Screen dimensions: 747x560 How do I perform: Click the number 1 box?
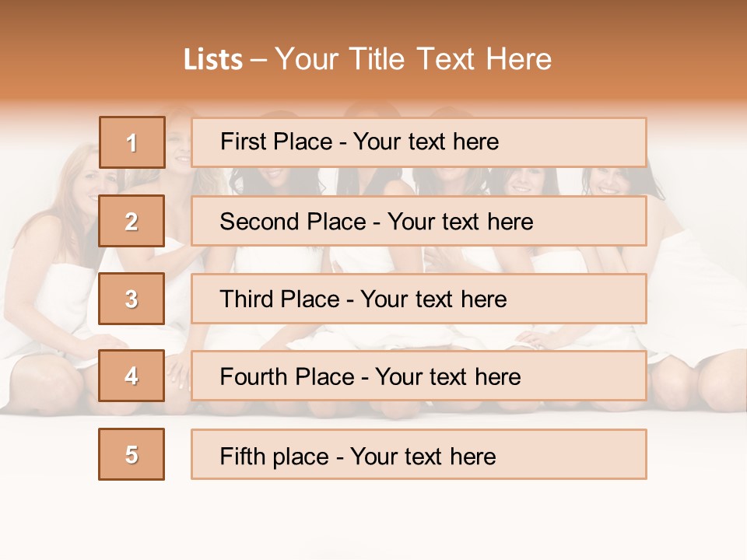click(132, 142)
